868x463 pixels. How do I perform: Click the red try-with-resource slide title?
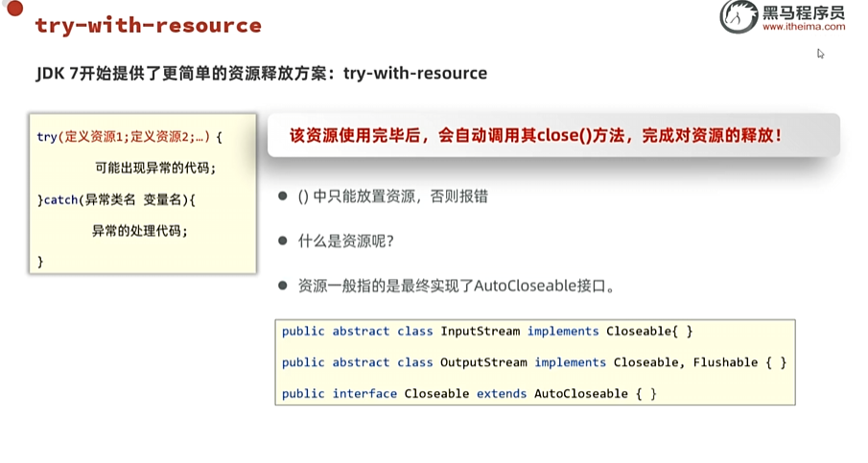[x=148, y=26]
